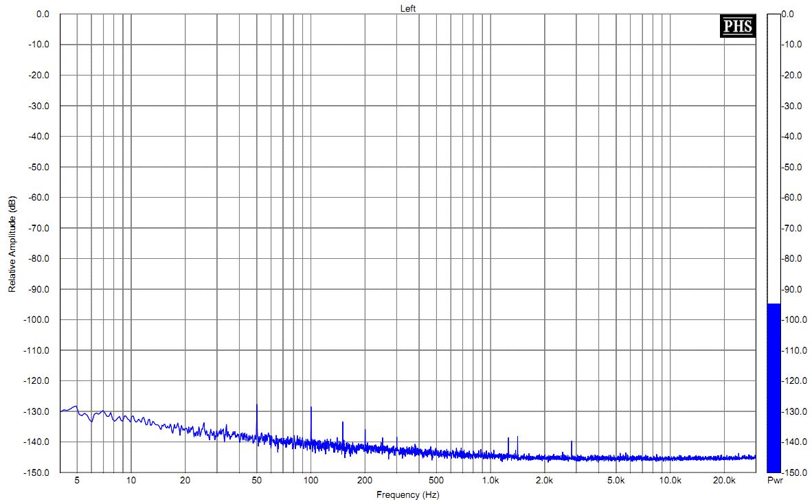Select the 'Left' channel title

407,8
